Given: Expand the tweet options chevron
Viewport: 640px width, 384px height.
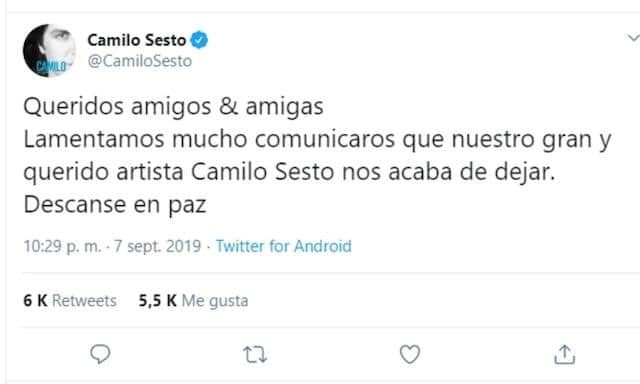Looking at the screenshot, I should [x=633, y=38].
